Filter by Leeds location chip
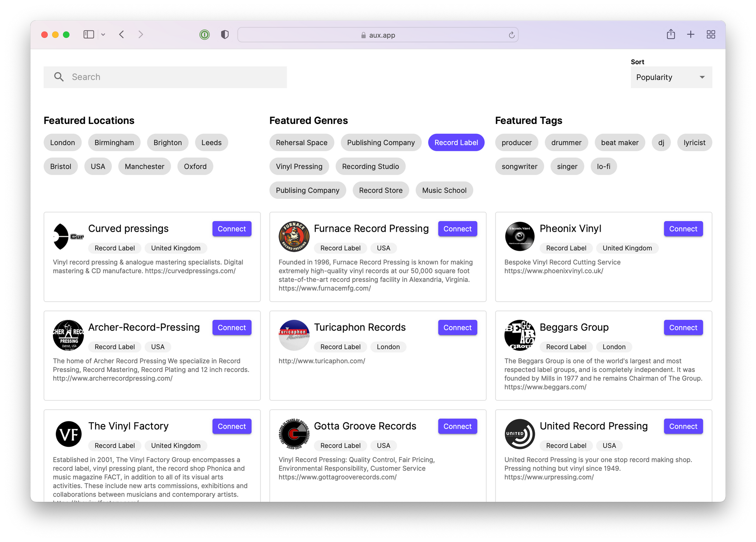 pos(212,142)
